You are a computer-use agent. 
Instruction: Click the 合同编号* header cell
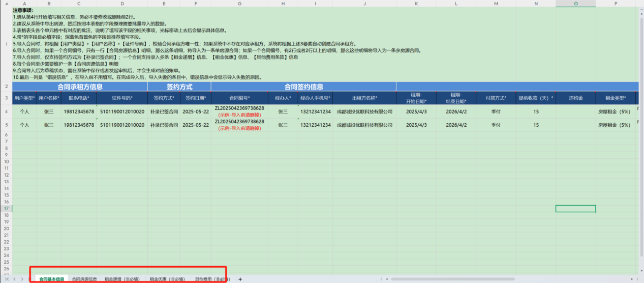[239, 98]
